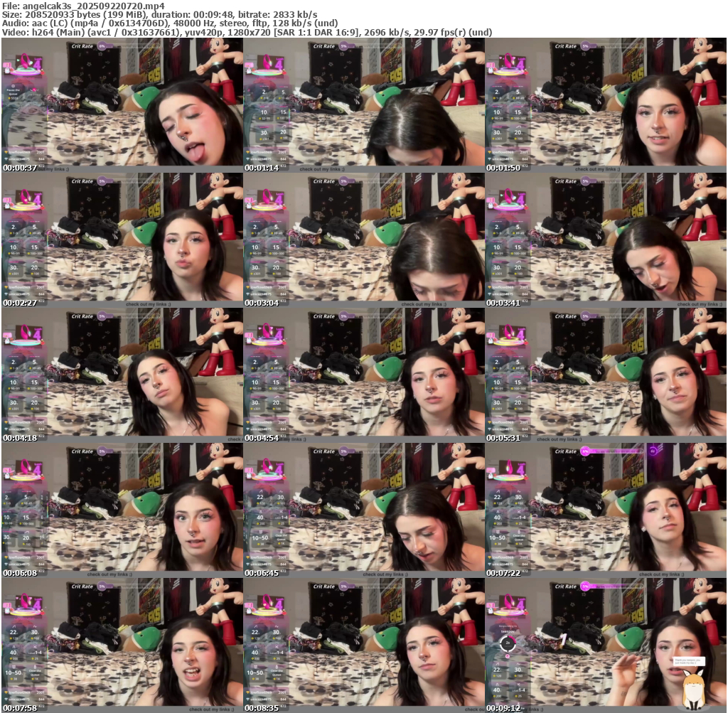Select the last thumbnail at 00:09:12

(x=606, y=645)
